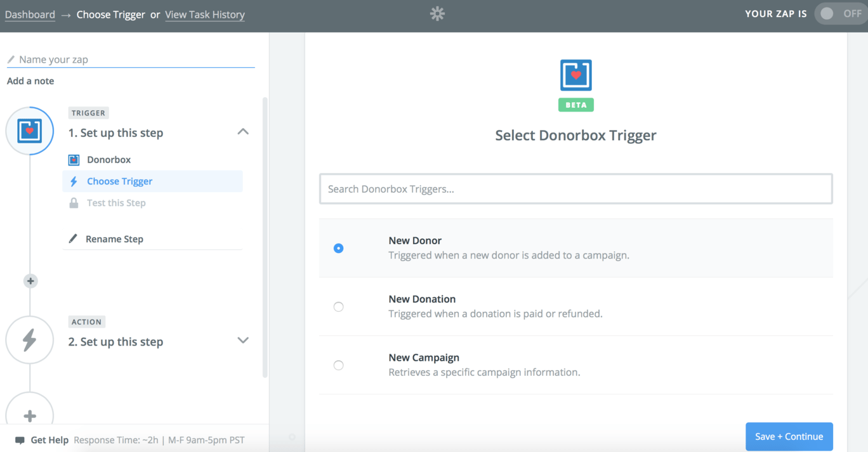
Task: Pick the New Campaign radio button
Action: (x=339, y=365)
